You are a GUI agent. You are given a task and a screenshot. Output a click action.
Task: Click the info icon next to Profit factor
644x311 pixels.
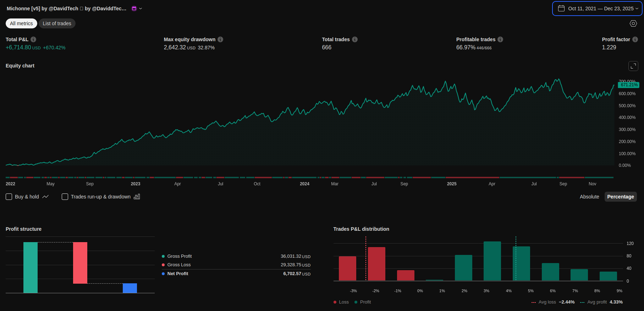(635, 39)
